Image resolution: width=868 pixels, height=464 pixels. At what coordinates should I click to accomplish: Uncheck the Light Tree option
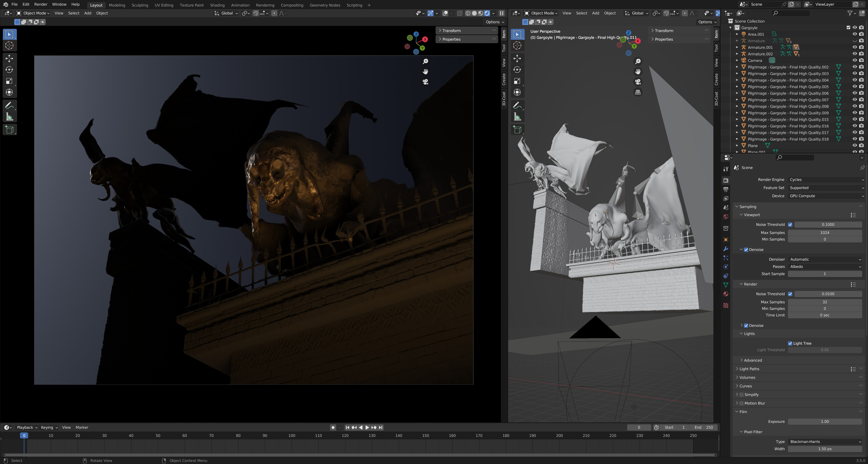click(x=790, y=343)
